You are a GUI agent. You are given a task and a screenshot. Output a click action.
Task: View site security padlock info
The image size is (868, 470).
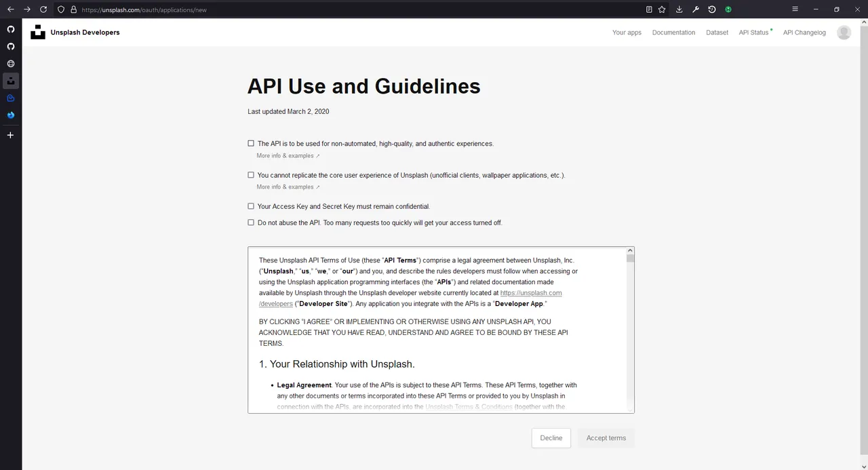click(73, 9)
